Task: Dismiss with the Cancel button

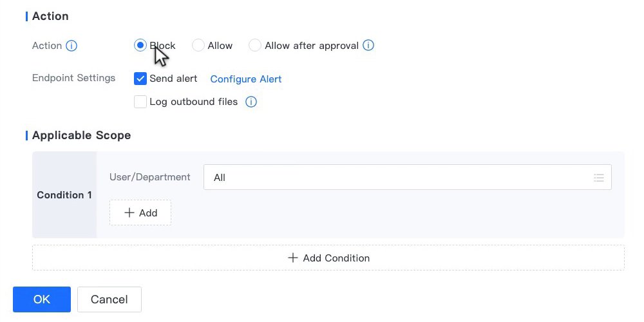Action: (109, 299)
